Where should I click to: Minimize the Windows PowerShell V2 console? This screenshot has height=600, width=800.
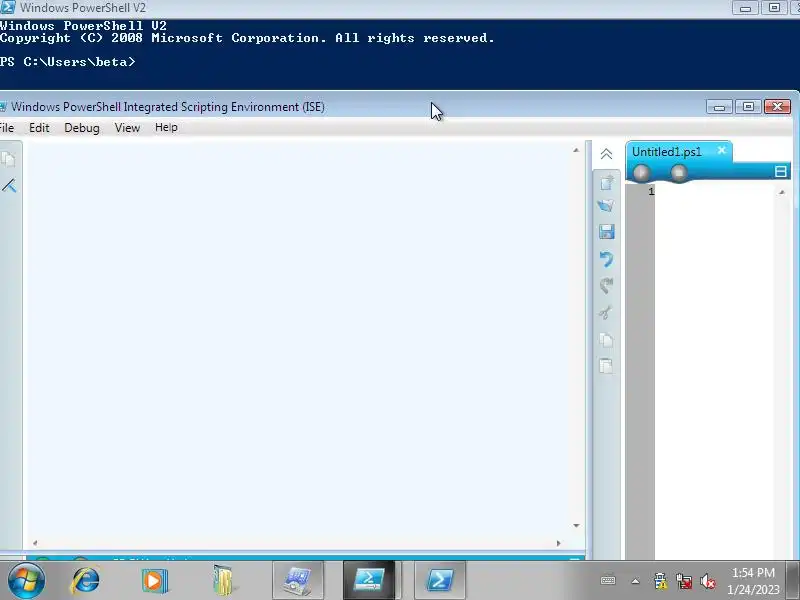point(745,8)
